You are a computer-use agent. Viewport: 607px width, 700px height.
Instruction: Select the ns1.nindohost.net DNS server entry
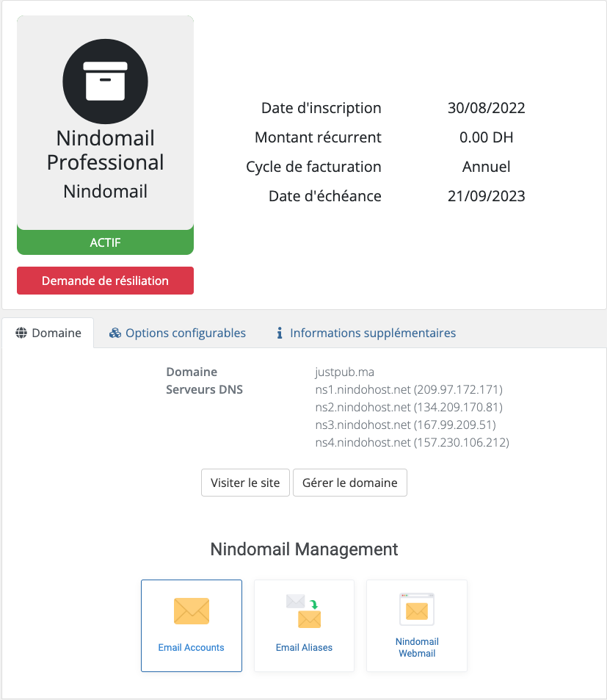click(409, 390)
